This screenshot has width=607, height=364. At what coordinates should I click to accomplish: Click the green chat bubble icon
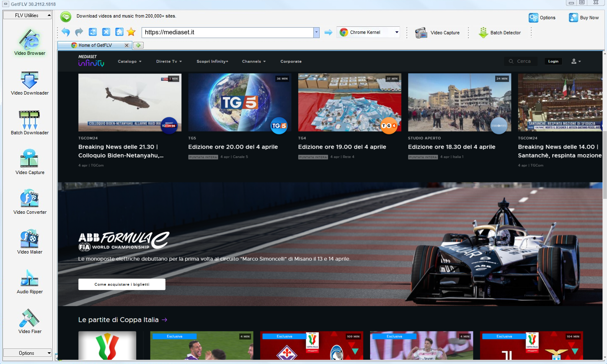(x=66, y=17)
